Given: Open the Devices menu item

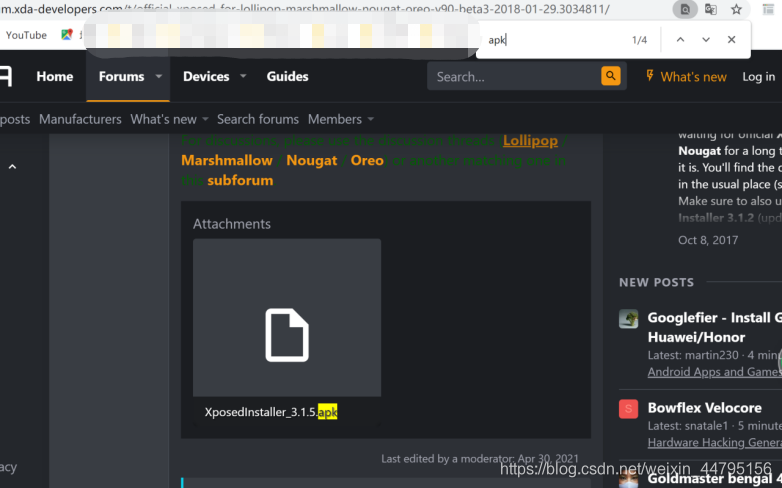Looking at the screenshot, I should pyautogui.click(x=206, y=76).
